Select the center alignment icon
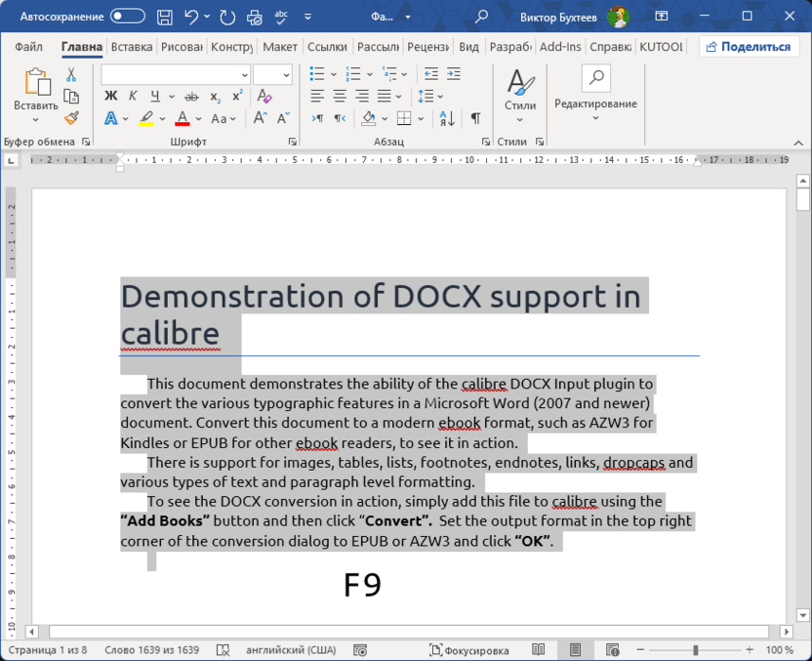Viewport: 812px width, 661px height. [x=339, y=95]
